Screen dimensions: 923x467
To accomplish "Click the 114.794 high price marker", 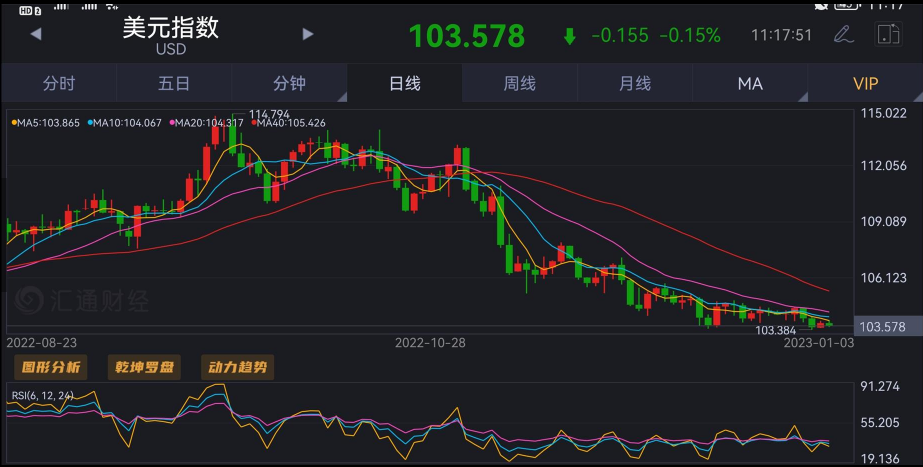I will 269,114.
